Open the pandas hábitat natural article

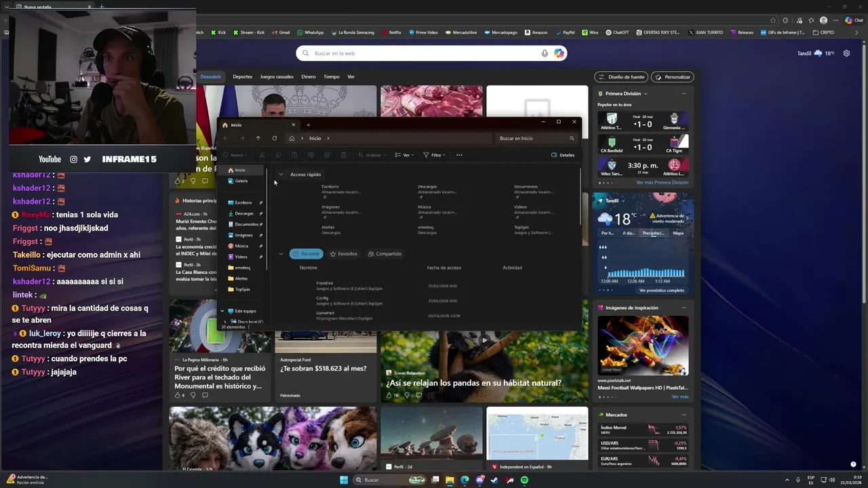pyautogui.click(x=473, y=383)
